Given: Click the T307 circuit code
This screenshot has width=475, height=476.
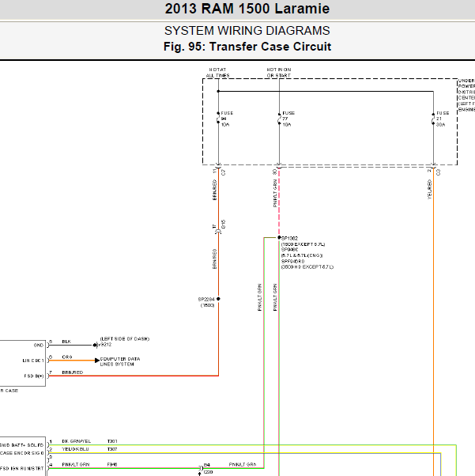Looking at the screenshot, I should point(112,449).
